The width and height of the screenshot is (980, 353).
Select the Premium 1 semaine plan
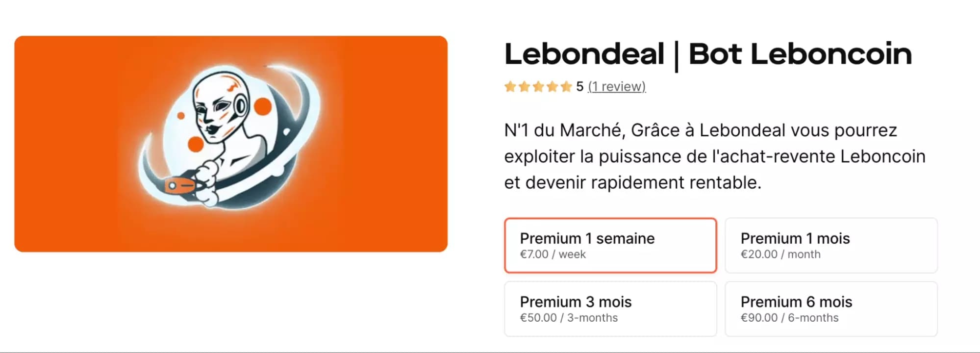(610, 245)
